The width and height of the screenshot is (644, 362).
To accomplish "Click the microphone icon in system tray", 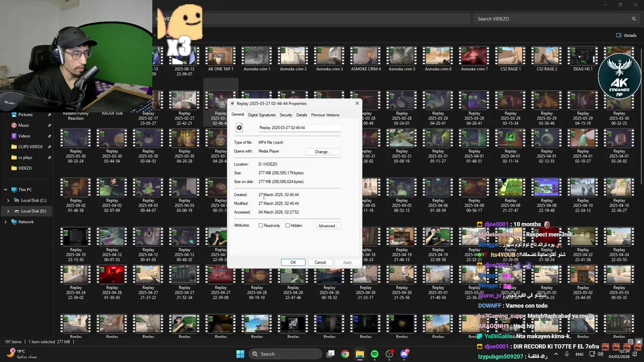I will point(567,354).
